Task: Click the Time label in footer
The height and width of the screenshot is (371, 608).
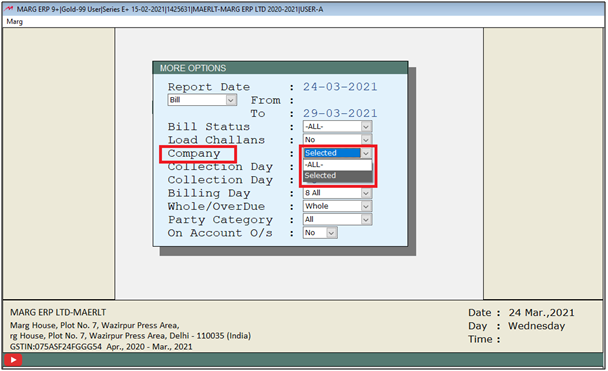Action: coord(480,339)
